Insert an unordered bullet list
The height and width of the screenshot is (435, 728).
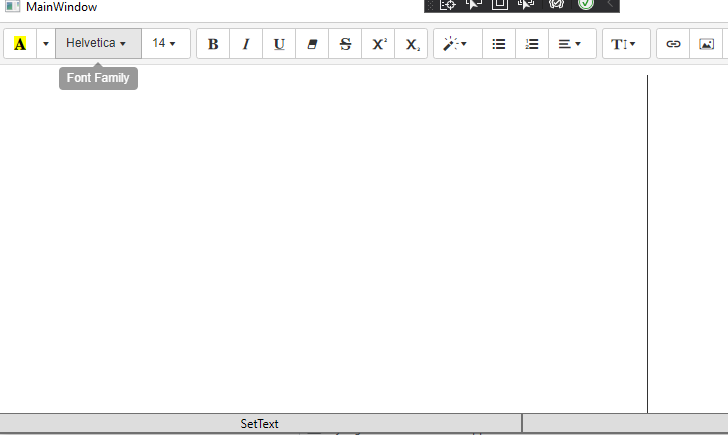click(x=499, y=44)
